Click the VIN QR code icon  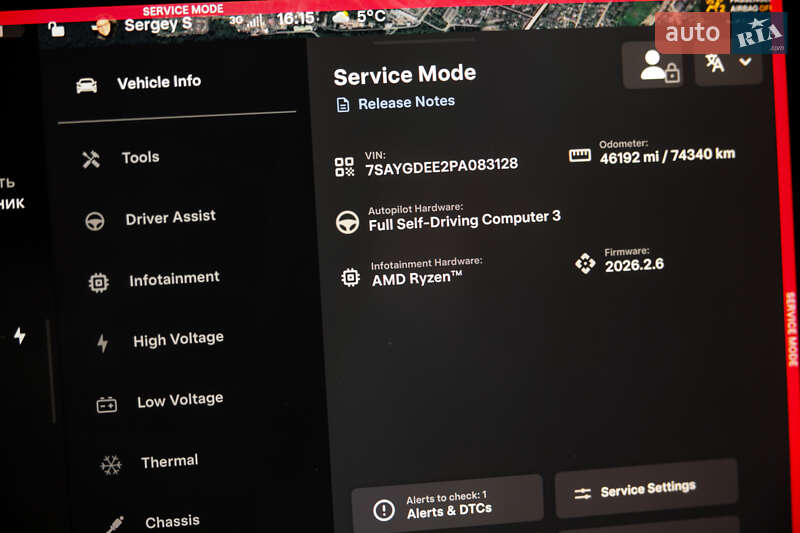pos(344,167)
